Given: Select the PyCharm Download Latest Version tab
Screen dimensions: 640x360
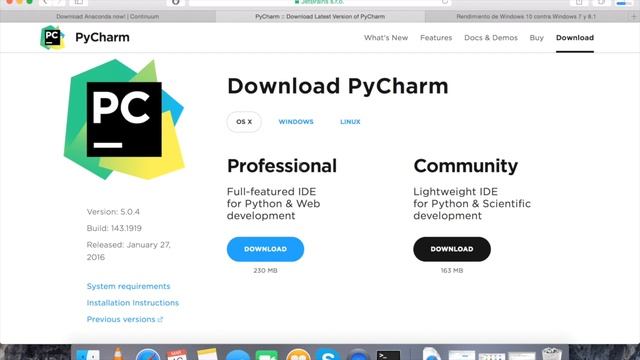Looking at the screenshot, I should tap(320, 16).
